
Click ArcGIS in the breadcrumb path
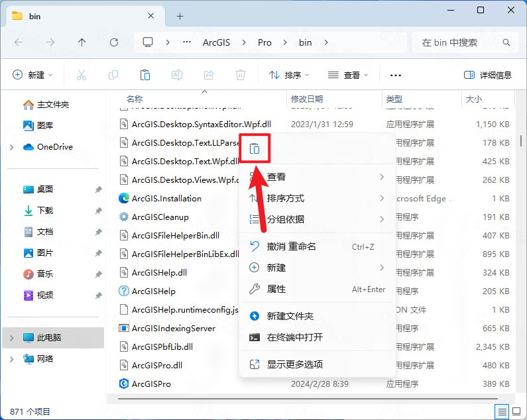click(x=216, y=42)
